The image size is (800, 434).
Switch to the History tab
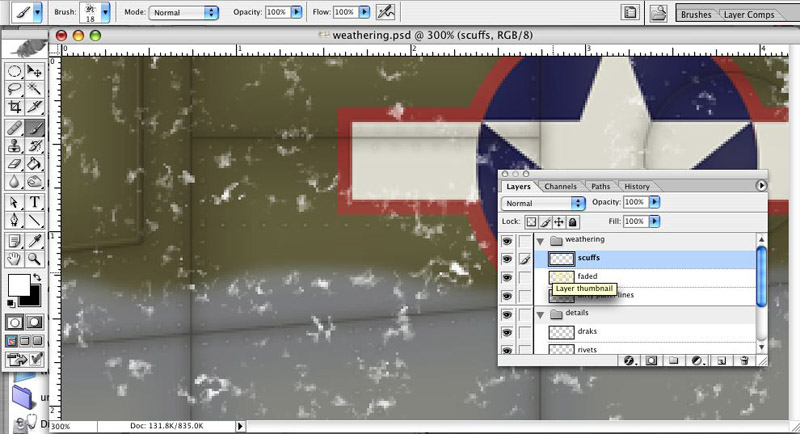pos(637,187)
